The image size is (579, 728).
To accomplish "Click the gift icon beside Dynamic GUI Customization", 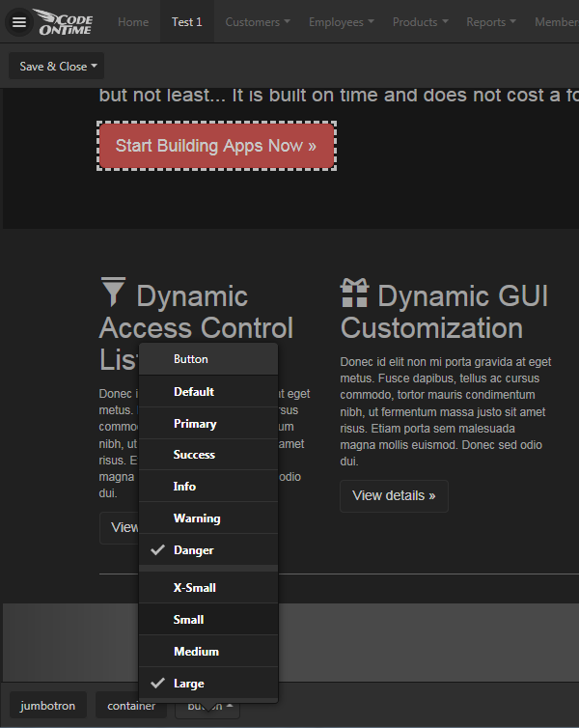I will pyautogui.click(x=354, y=293).
